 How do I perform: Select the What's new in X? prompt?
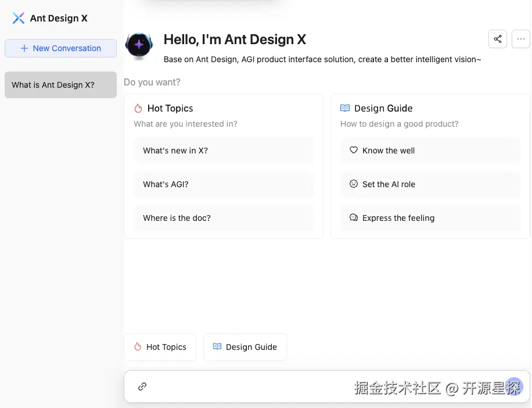[x=224, y=150]
